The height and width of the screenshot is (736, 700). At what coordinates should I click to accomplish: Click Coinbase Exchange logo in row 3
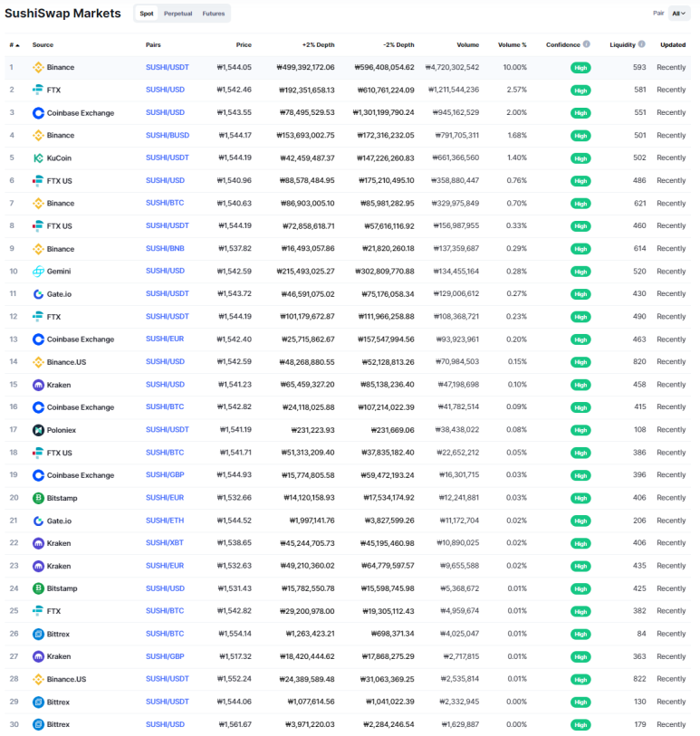coord(38,113)
